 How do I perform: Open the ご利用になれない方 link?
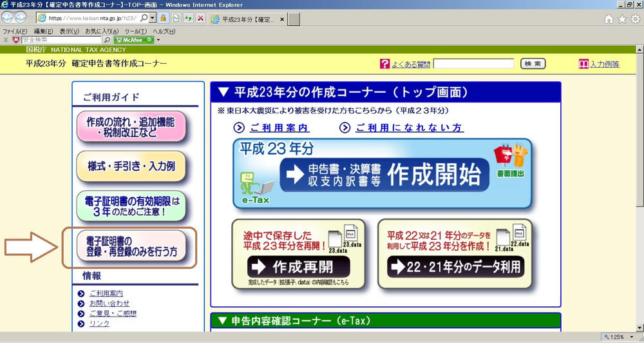(x=410, y=128)
